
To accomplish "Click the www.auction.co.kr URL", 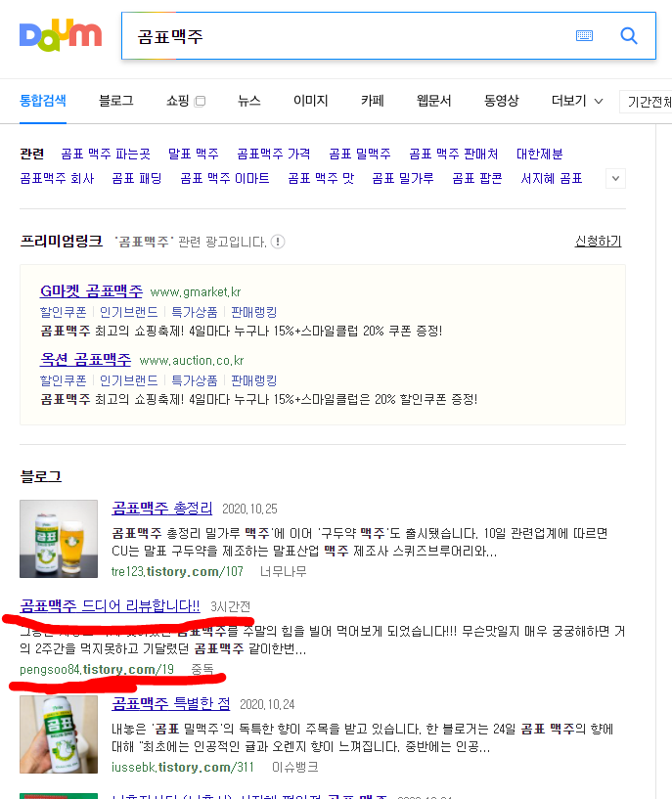I will [x=192, y=361].
